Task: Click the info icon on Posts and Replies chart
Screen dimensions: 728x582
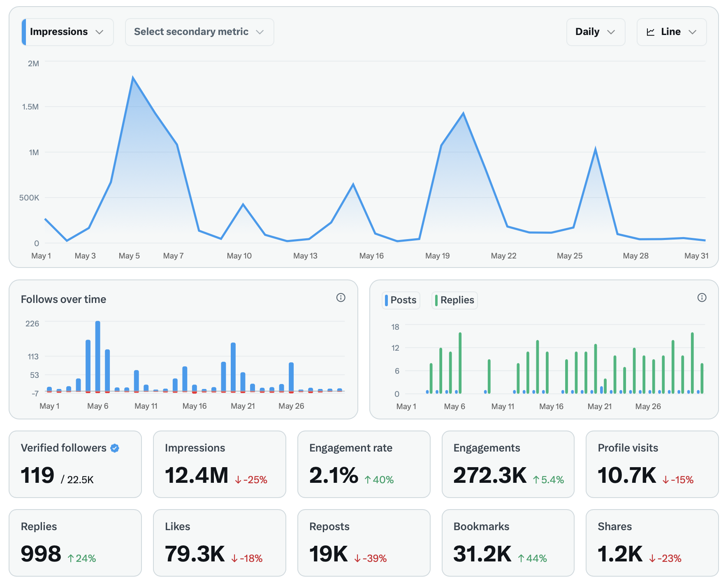Action: tap(702, 298)
